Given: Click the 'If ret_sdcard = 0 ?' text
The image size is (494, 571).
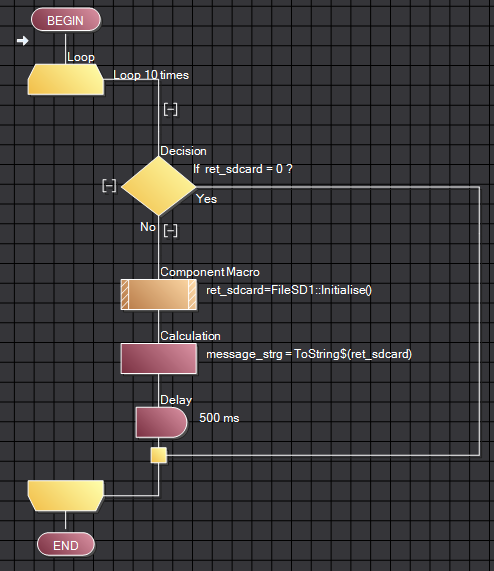Looking at the screenshot, I should pyautogui.click(x=243, y=169).
